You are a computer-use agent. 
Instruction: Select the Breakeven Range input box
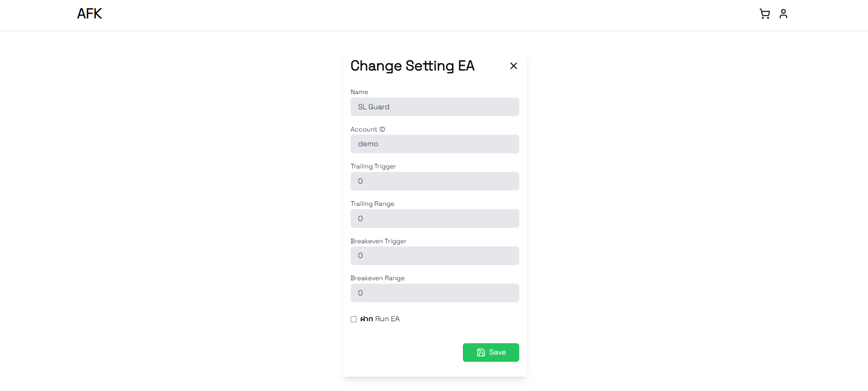[435, 293]
